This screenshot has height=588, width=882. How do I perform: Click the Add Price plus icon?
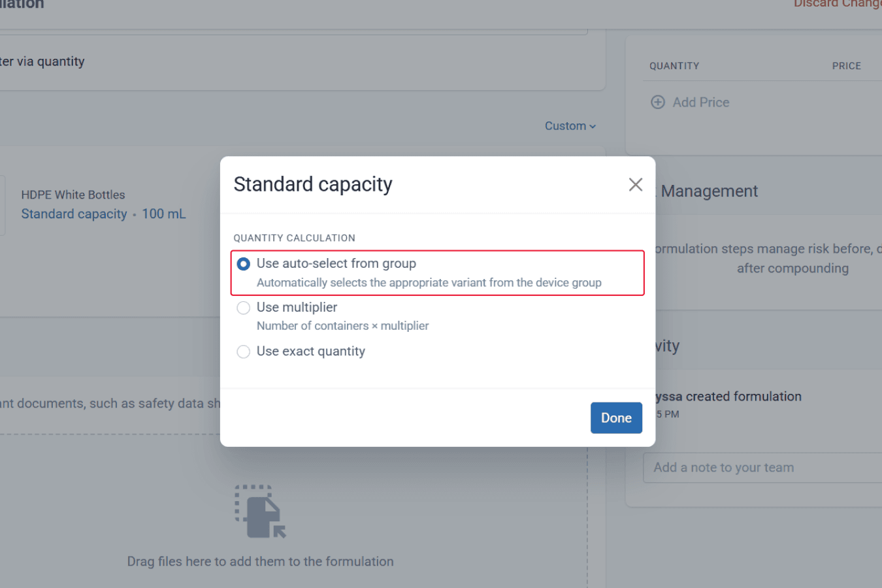658,102
